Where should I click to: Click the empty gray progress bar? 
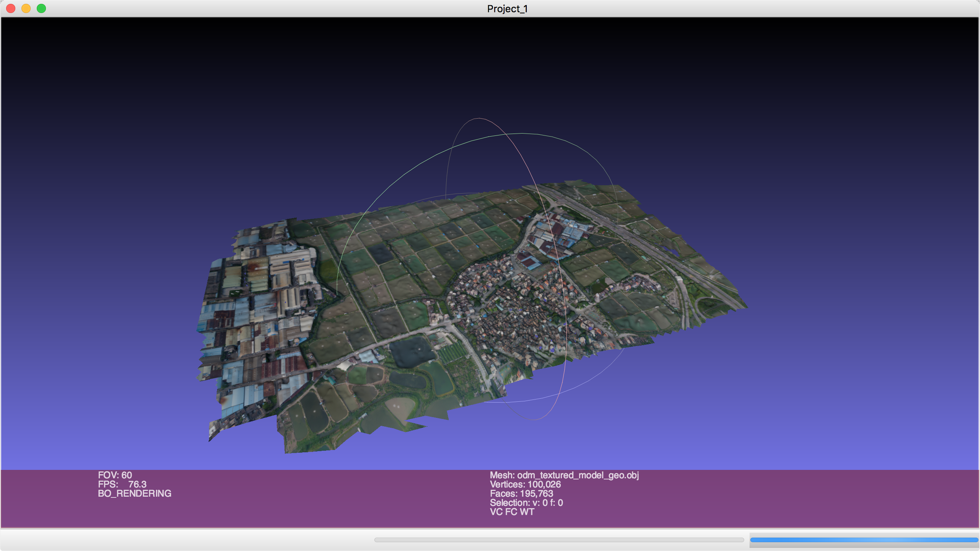pos(559,540)
